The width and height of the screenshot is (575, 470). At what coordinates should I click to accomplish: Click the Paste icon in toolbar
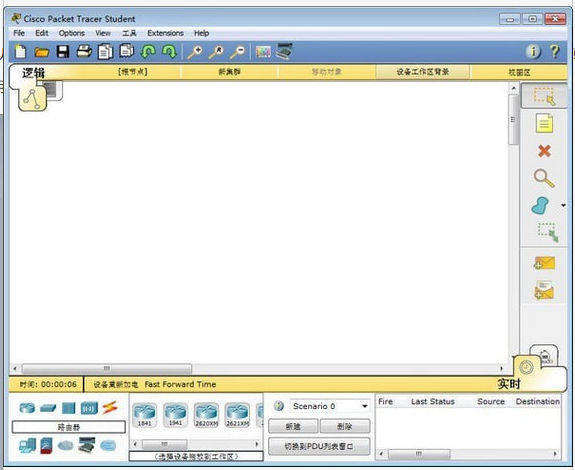[127, 51]
